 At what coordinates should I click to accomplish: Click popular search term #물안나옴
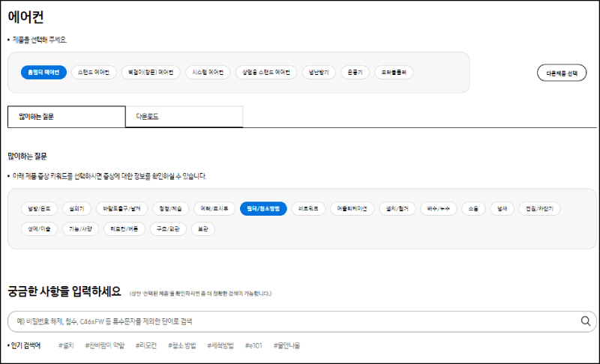(x=287, y=346)
